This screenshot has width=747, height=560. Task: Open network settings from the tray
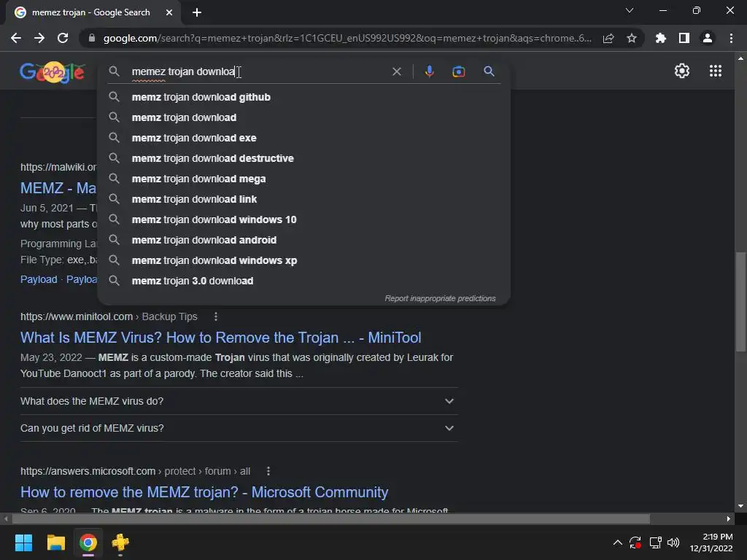coord(655,542)
